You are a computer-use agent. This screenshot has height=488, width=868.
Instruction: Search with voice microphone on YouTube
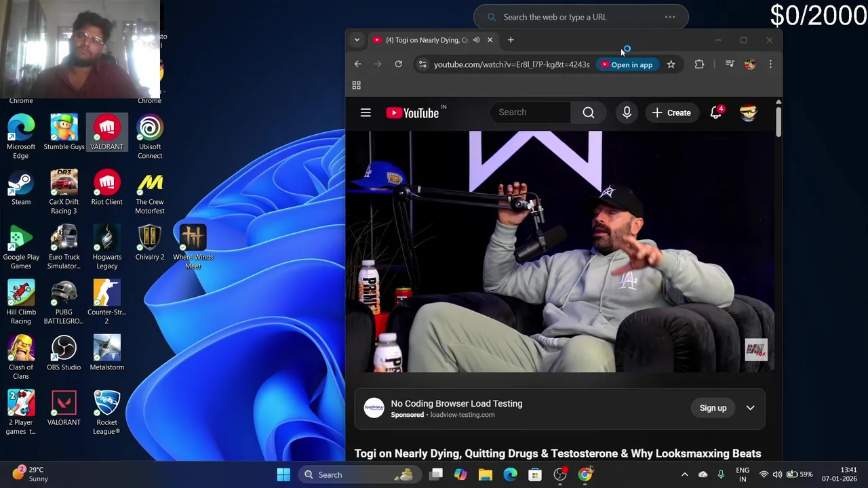(627, 113)
